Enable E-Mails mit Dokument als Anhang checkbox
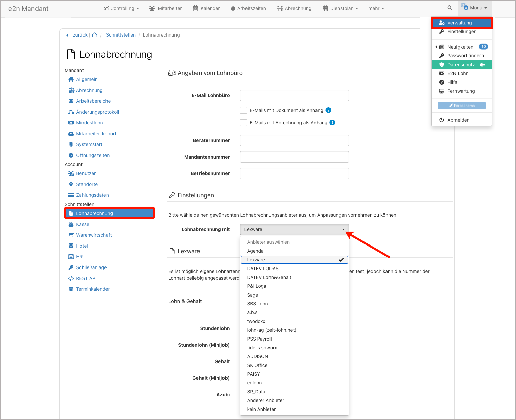This screenshot has width=516, height=420. point(243,110)
